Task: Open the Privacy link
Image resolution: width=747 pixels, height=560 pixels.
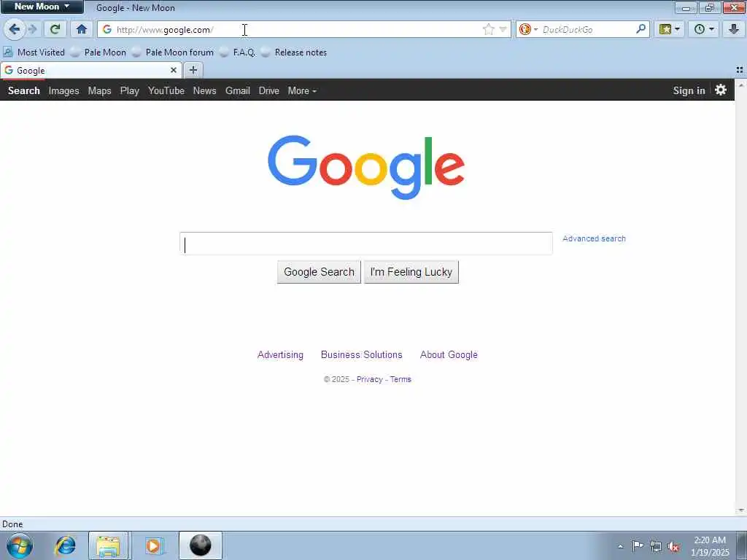Action: pyautogui.click(x=370, y=379)
